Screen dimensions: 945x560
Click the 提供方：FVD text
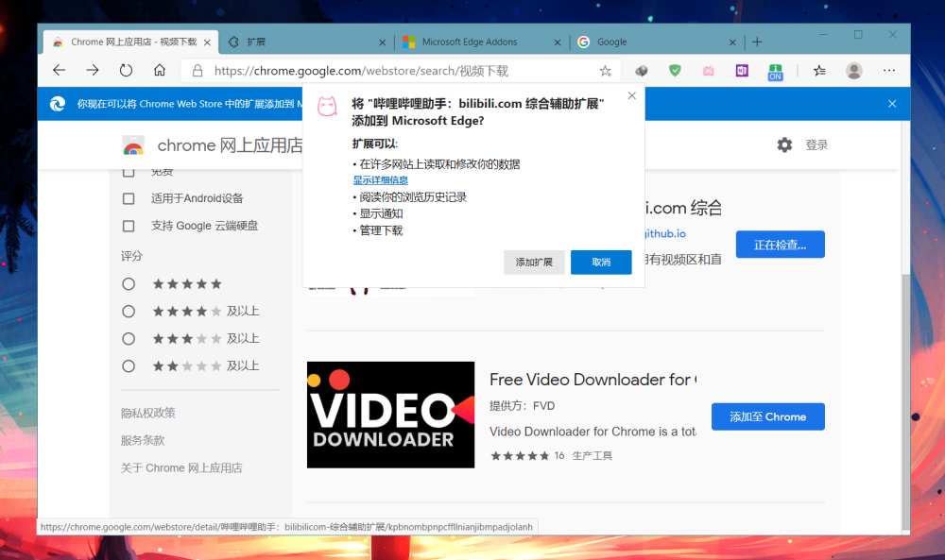pyautogui.click(x=522, y=406)
